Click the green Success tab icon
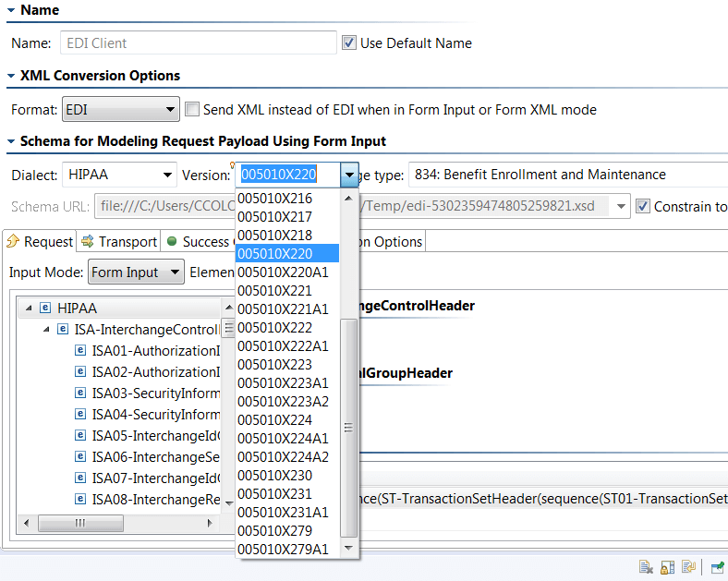This screenshot has width=728, height=581. coord(172,241)
